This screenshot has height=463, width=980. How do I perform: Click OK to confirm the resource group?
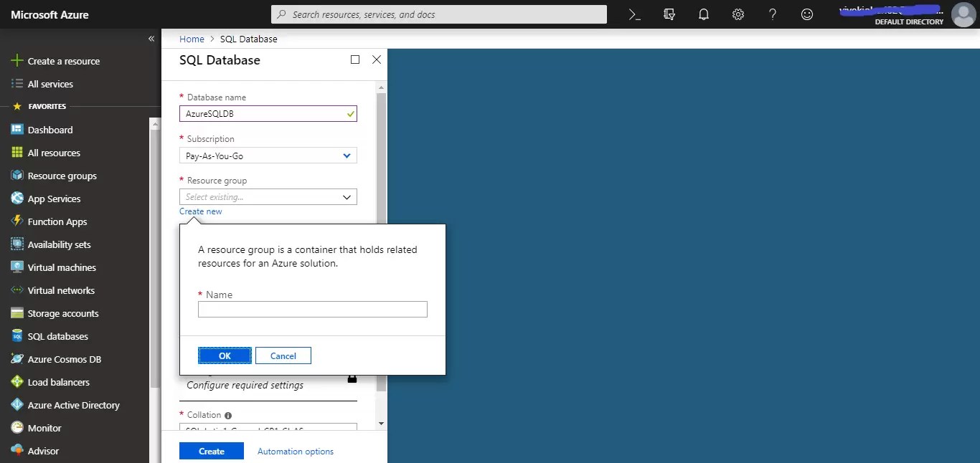(225, 355)
